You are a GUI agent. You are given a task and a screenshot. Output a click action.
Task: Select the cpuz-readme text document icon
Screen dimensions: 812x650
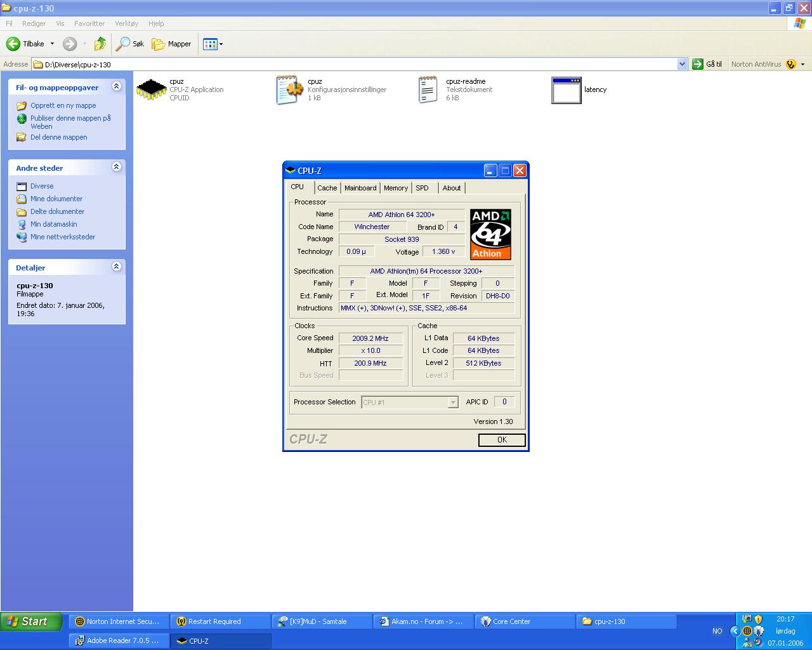428,90
